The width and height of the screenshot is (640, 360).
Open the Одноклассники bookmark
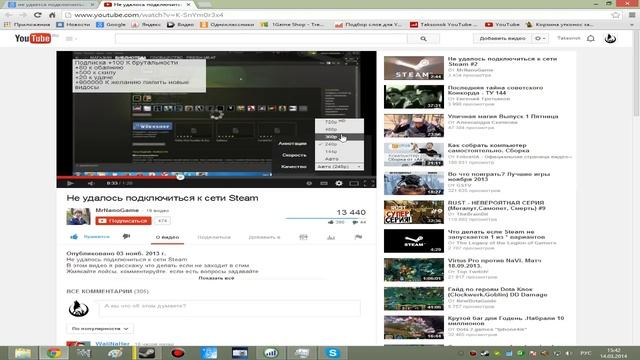point(227,24)
